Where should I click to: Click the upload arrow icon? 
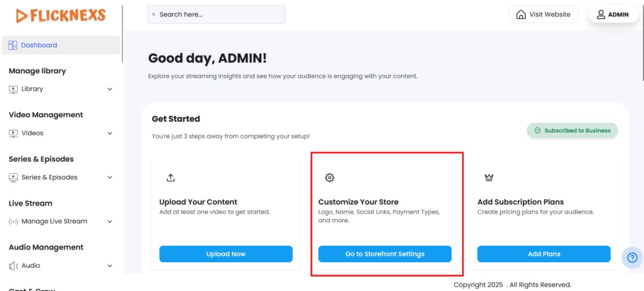[x=171, y=178]
